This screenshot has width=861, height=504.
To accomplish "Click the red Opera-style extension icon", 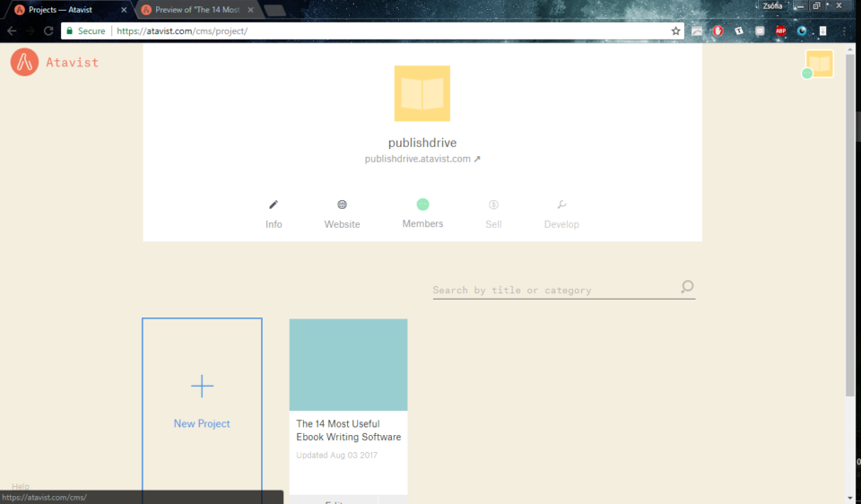I will pyautogui.click(x=717, y=30).
